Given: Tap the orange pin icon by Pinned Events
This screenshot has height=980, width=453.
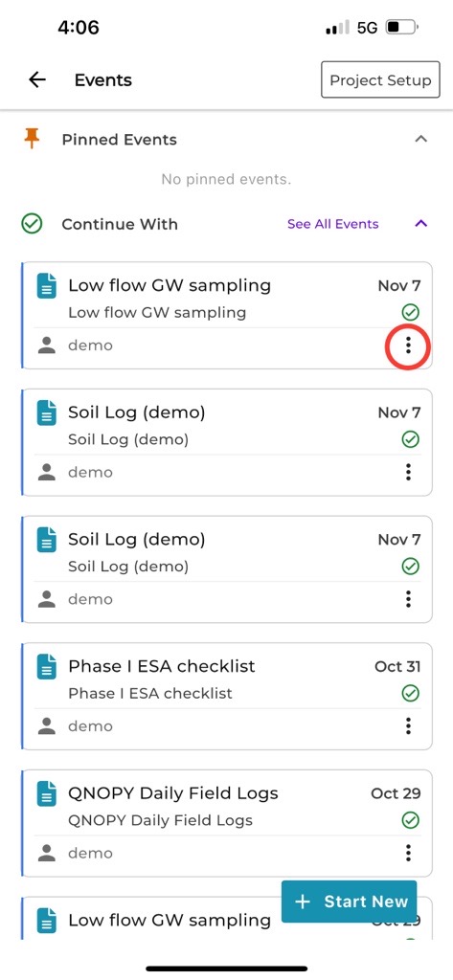Looking at the screenshot, I should [x=32, y=139].
